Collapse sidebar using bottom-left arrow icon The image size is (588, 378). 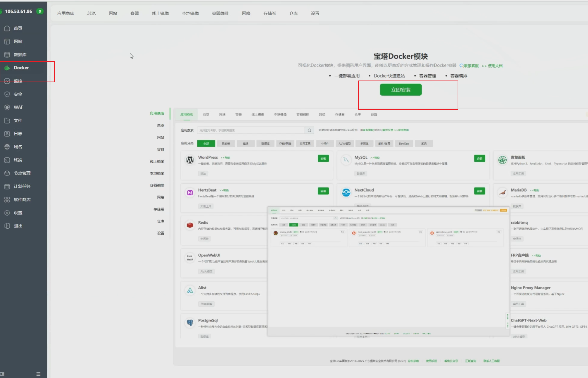2,374
